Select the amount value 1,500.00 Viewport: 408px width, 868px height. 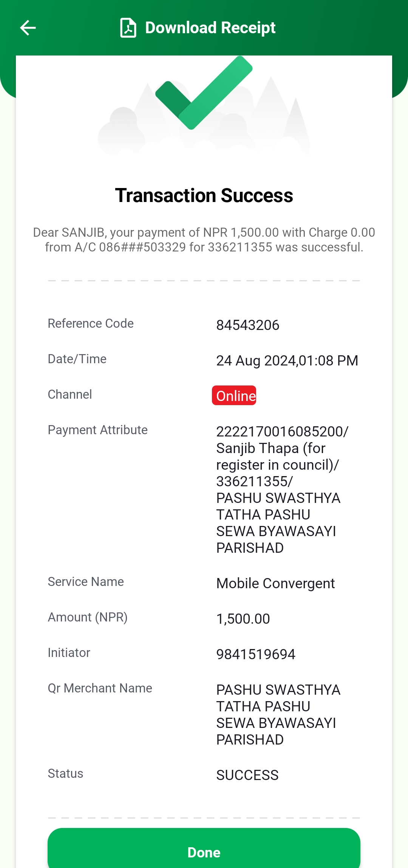pos(243,619)
